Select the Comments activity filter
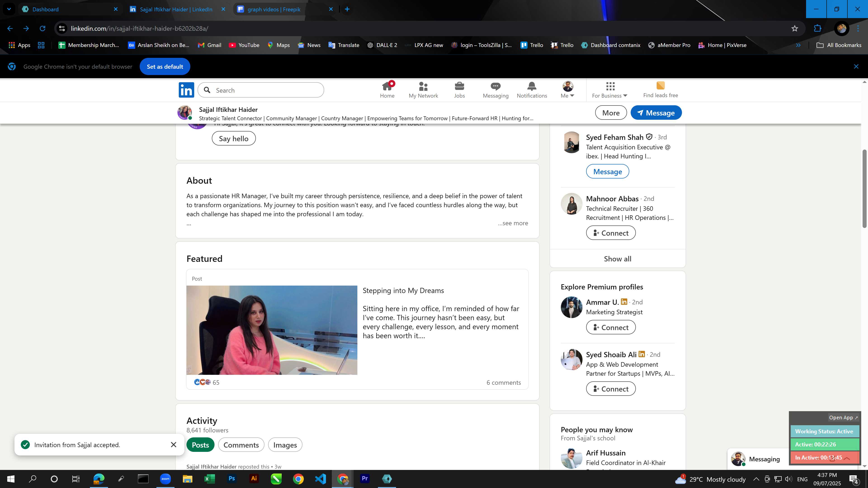The width and height of the screenshot is (868, 488). point(241,445)
